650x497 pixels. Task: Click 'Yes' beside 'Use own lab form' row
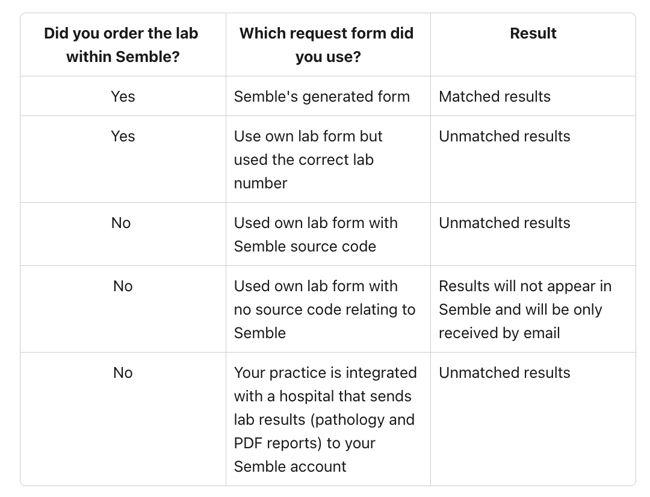click(123, 136)
